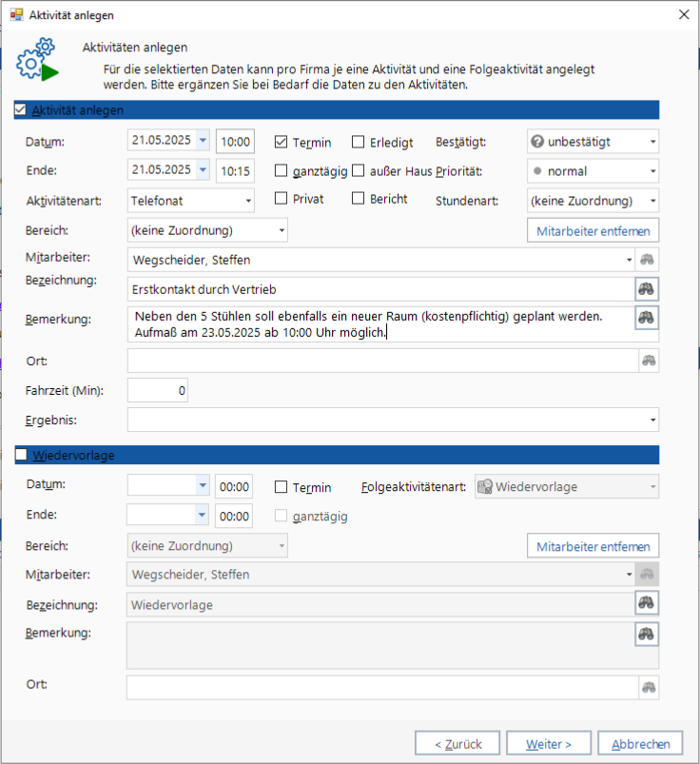Expand the Stundenart dropdown
The width and height of the screenshot is (700, 764).
(x=652, y=201)
